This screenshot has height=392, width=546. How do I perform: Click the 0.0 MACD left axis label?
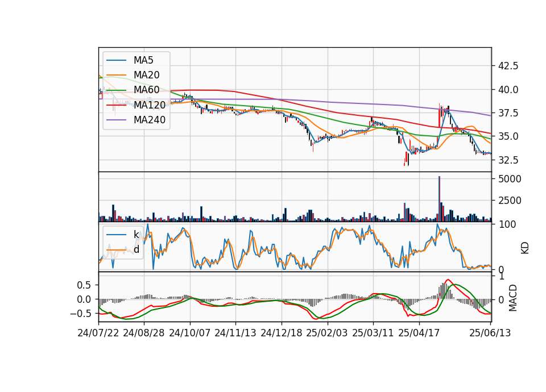[x=84, y=299]
